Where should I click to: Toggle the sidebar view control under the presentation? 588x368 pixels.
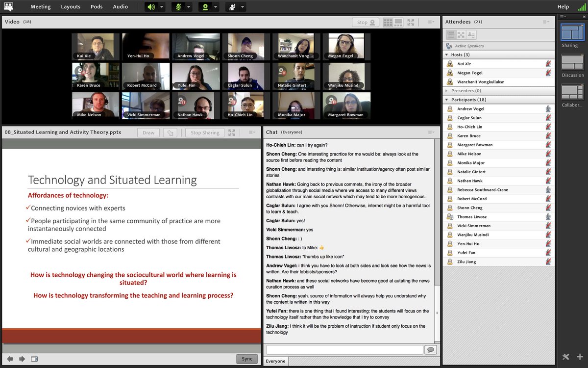(34, 359)
